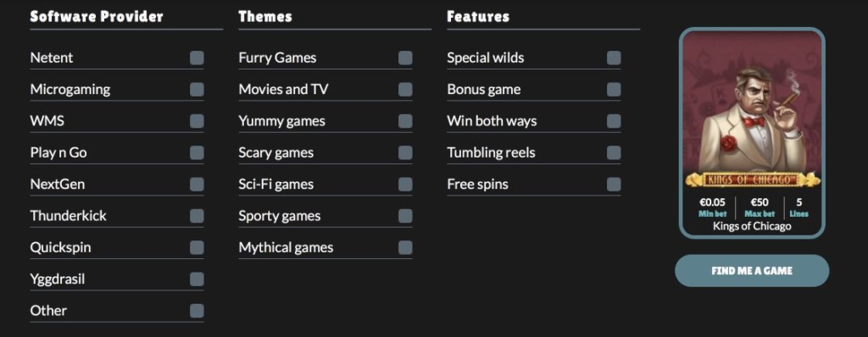Tick the Movies and TV checkbox

(405, 90)
